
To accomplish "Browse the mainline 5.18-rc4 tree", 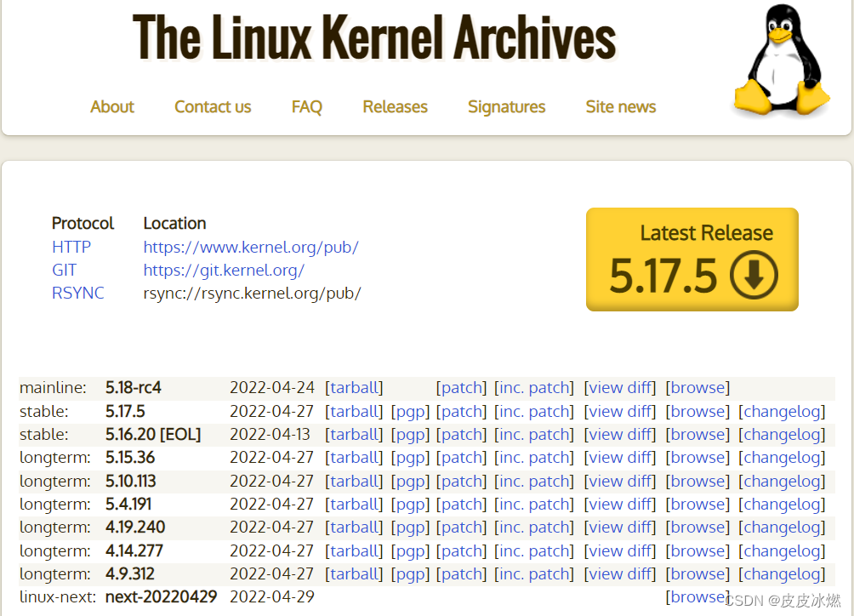I will [697, 388].
